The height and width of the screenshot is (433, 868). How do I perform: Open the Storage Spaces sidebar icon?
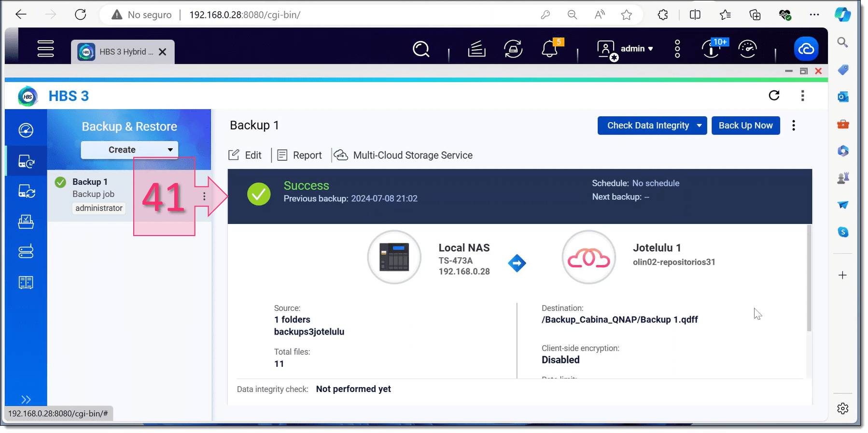tap(26, 251)
